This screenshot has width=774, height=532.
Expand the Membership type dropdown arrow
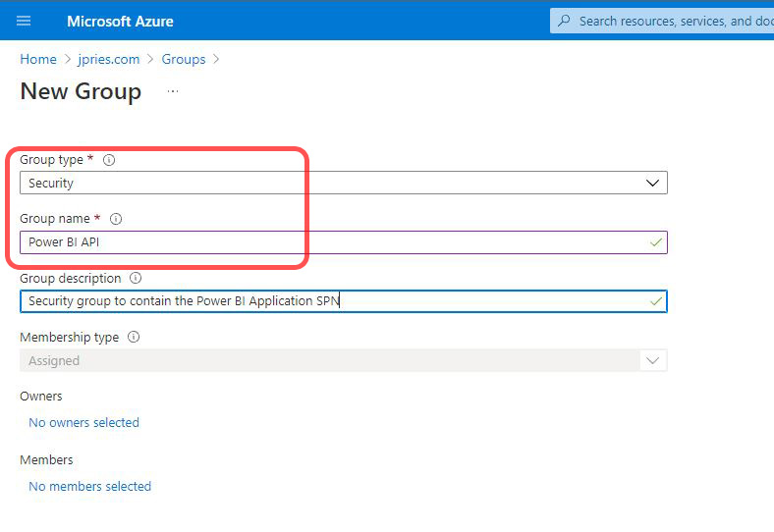pos(652,360)
